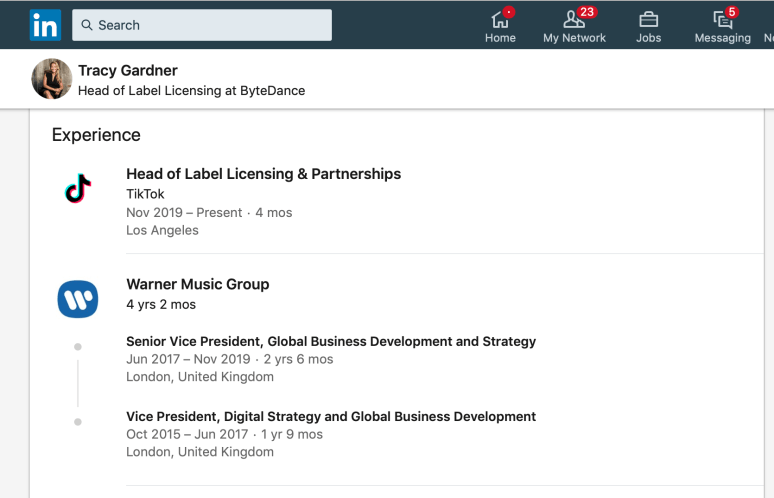Open the Warner Music Group company link
The image size is (774, 498).
pos(198,284)
